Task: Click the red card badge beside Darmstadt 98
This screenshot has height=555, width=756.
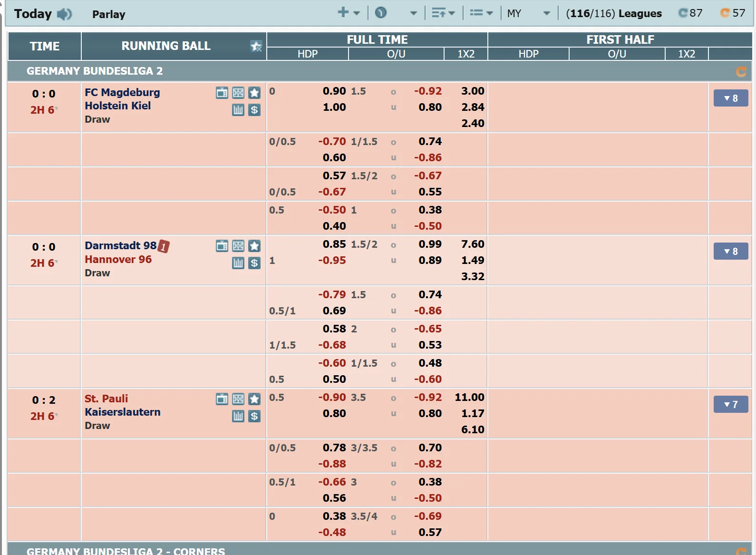Action: point(164,246)
